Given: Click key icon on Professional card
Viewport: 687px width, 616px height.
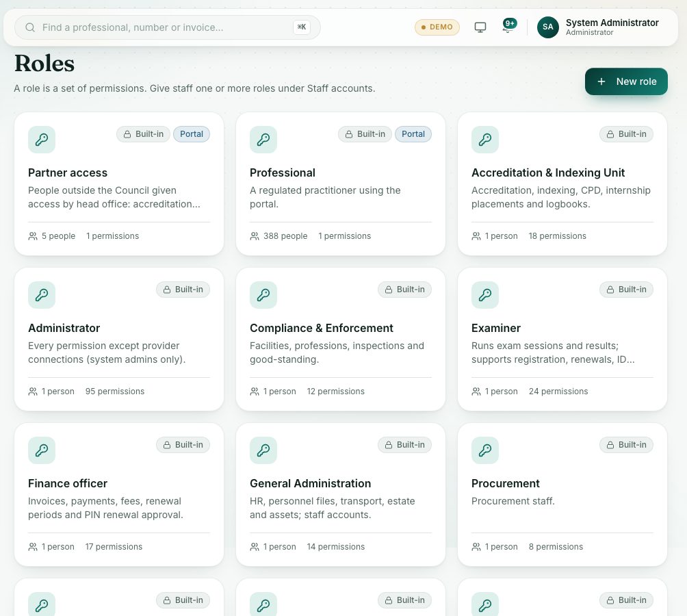Looking at the screenshot, I should click(x=263, y=140).
